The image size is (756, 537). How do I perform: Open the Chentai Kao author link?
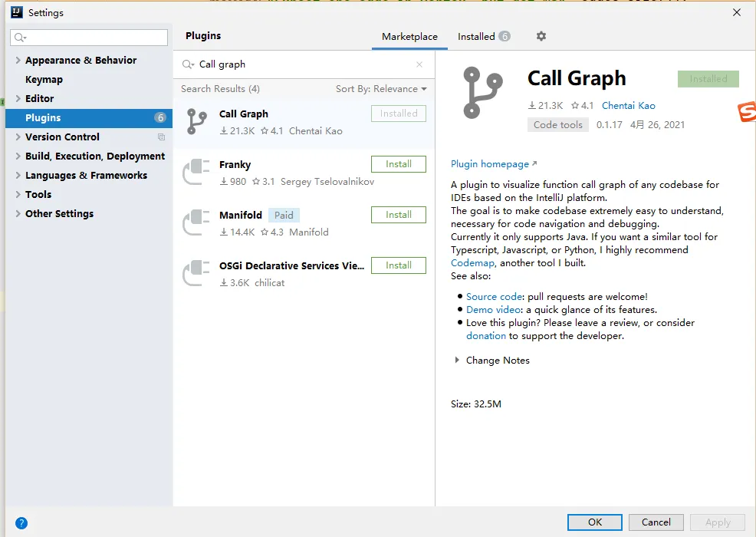(x=628, y=106)
